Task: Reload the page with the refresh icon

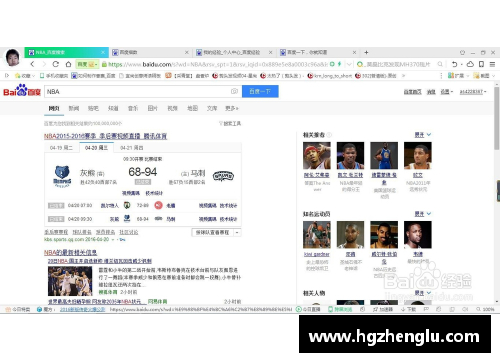Action: 56,64
